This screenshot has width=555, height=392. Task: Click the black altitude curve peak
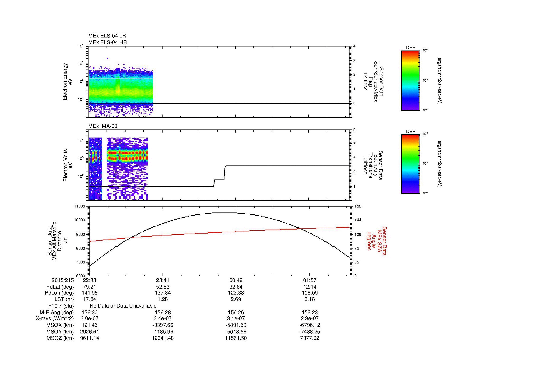coord(225,213)
